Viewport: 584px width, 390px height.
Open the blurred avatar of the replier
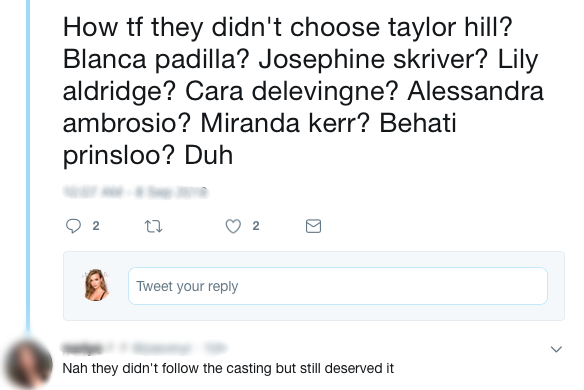(x=27, y=364)
